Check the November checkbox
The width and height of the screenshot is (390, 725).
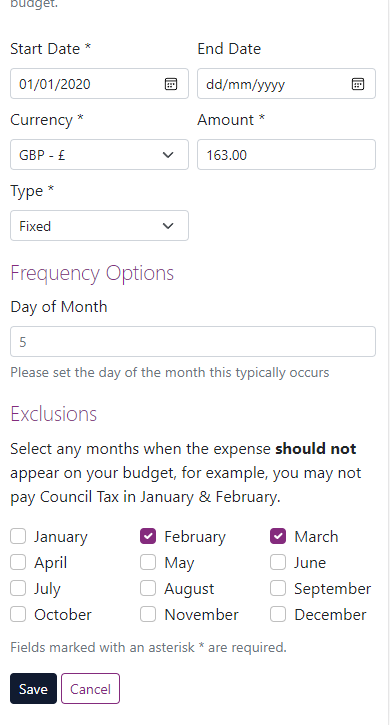click(148, 614)
